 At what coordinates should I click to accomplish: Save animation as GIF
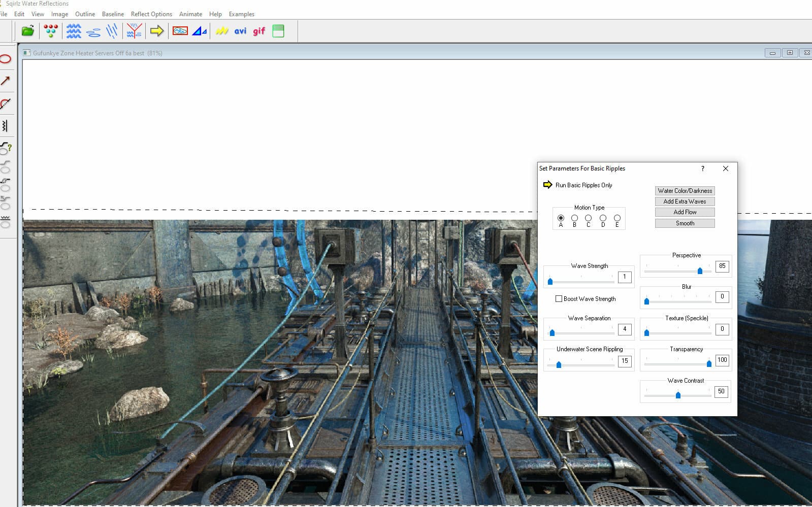coord(259,31)
